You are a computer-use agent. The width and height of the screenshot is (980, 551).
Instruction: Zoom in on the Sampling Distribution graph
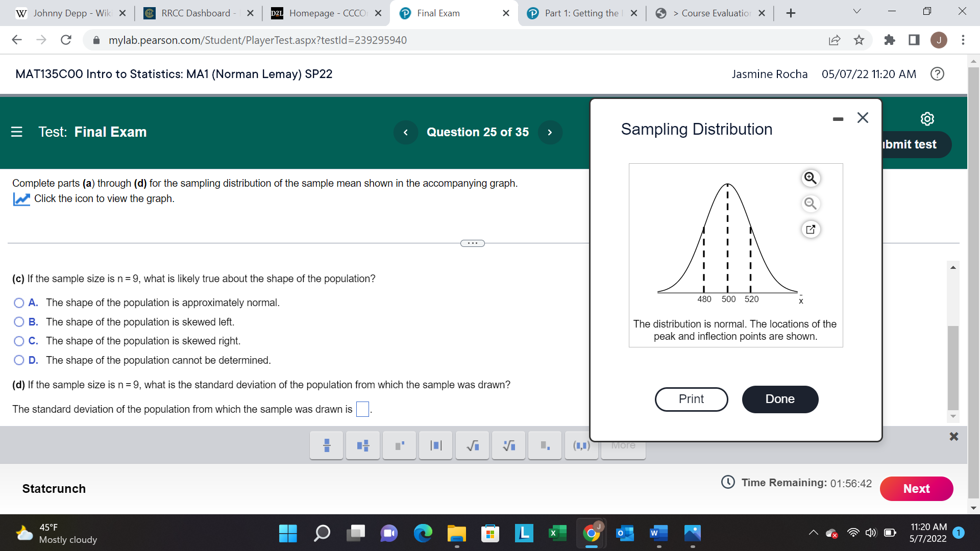point(811,178)
